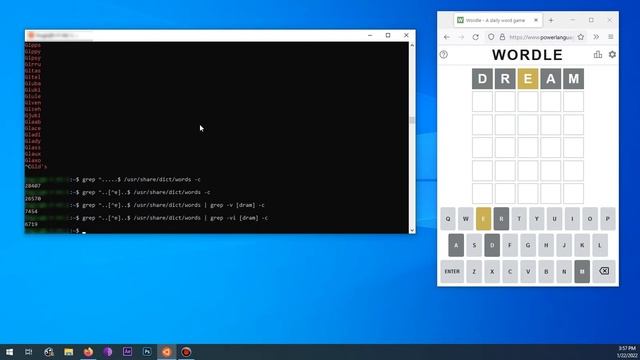Reload the Wordle page
Viewport: 640px width, 360px height.
pyautogui.click(x=476, y=37)
